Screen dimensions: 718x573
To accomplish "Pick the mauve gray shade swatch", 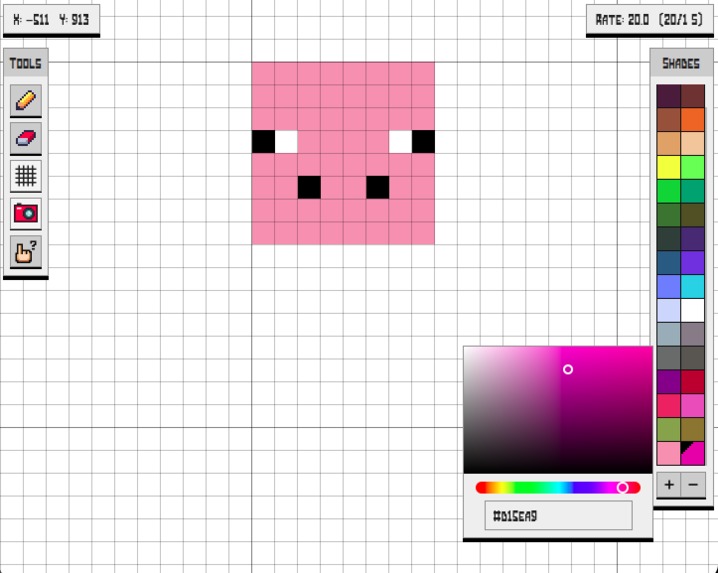I will point(693,334).
